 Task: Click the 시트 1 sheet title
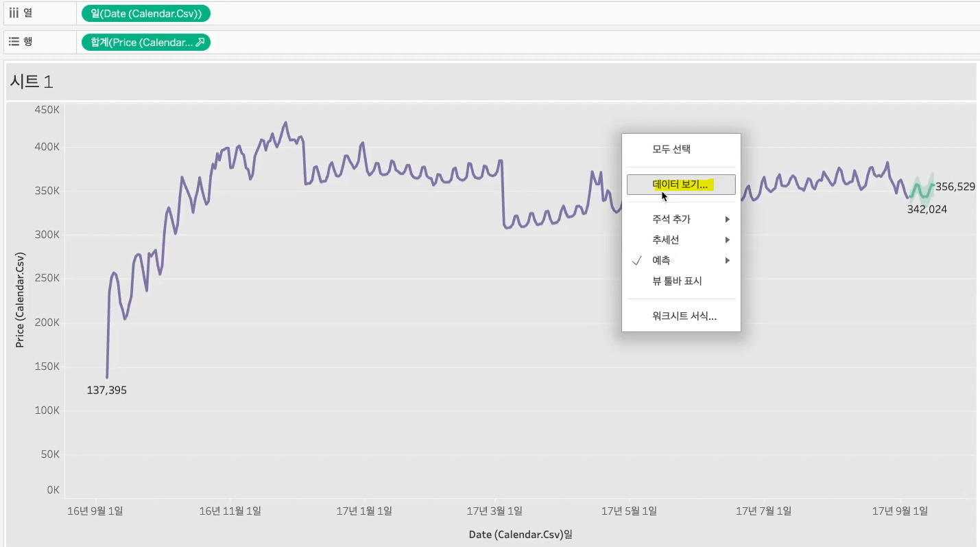[x=32, y=82]
